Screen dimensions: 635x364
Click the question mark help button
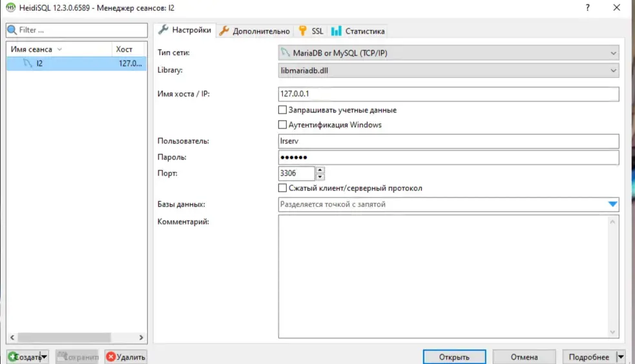588,8
